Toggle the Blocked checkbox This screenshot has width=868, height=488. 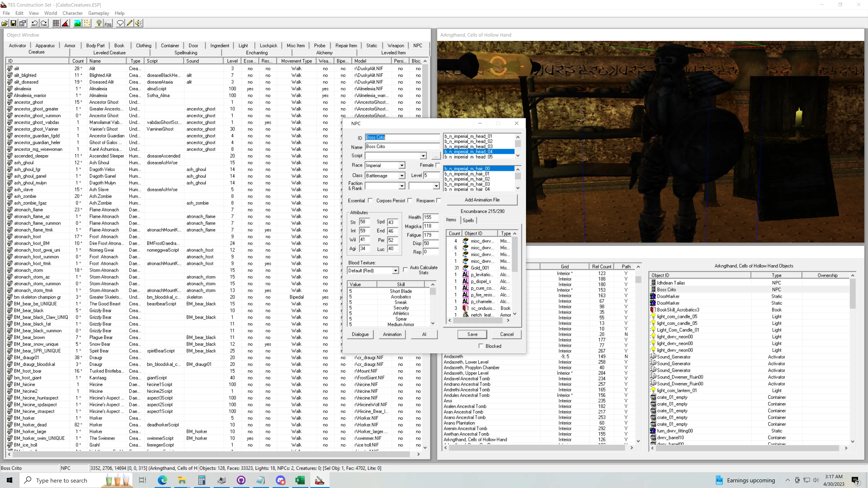click(481, 346)
